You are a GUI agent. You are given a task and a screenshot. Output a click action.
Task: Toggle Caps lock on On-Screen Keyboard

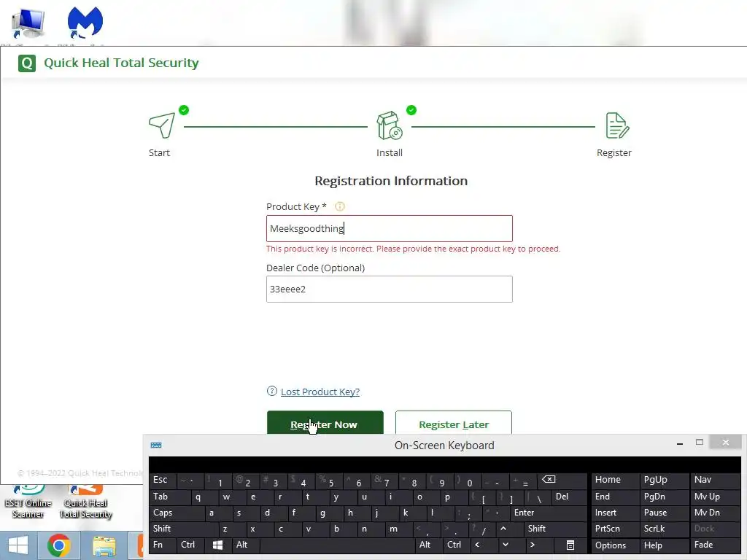click(x=177, y=513)
